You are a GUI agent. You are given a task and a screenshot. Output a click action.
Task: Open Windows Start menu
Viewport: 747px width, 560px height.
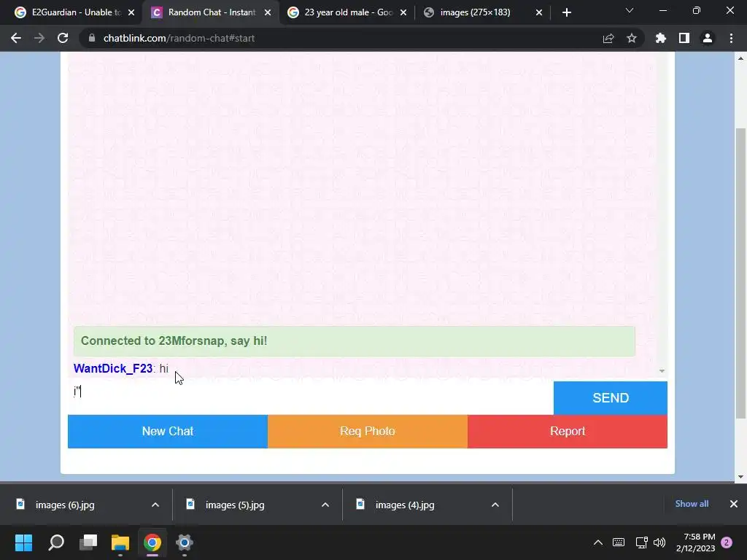[x=24, y=542]
